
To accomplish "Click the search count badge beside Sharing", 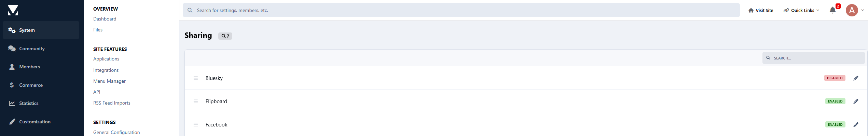I will (x=225, y=36).
